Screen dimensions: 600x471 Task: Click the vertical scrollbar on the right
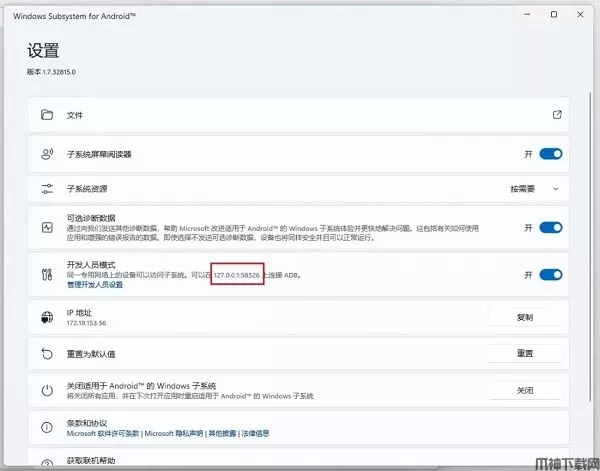point(590,245)
